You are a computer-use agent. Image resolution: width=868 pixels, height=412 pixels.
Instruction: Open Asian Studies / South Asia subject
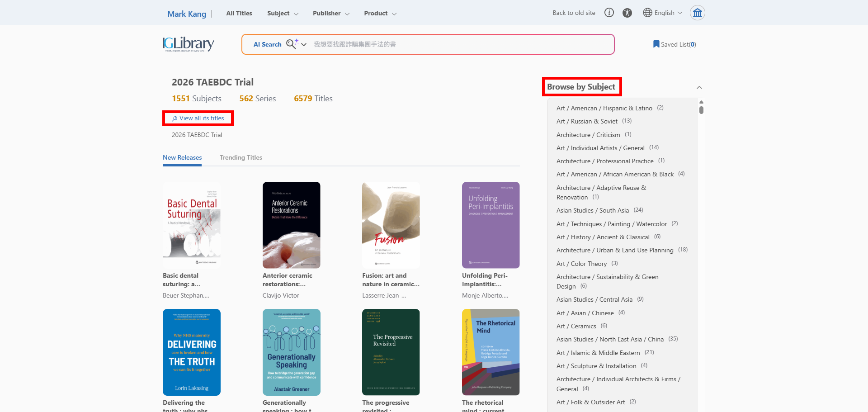[592, 210]
